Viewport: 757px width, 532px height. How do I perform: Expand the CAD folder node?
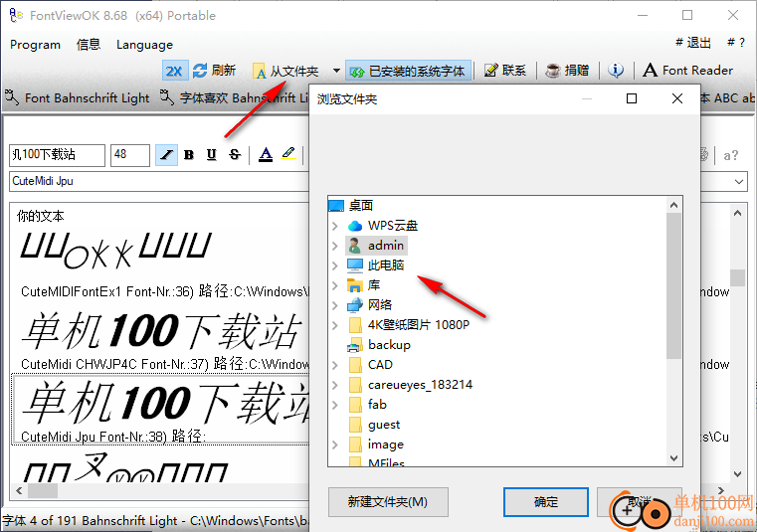335,365
